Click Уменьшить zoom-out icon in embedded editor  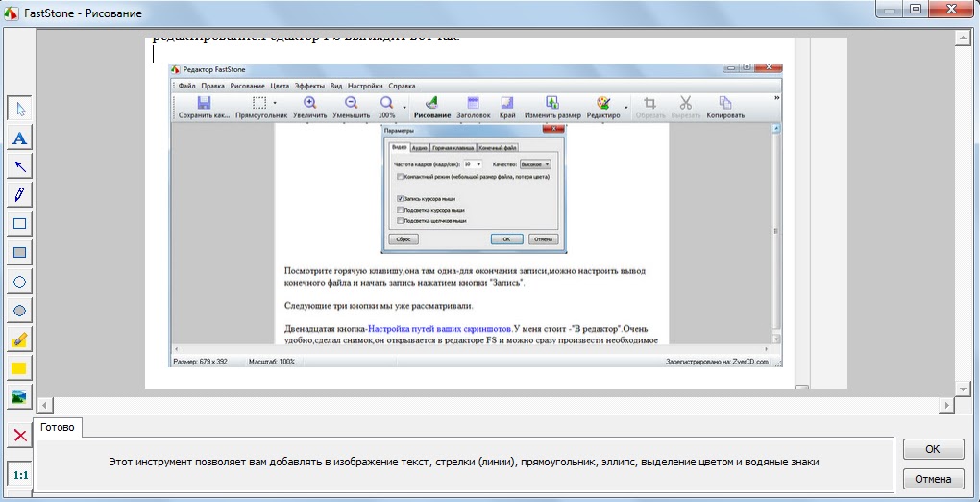(x=352, y=108)
